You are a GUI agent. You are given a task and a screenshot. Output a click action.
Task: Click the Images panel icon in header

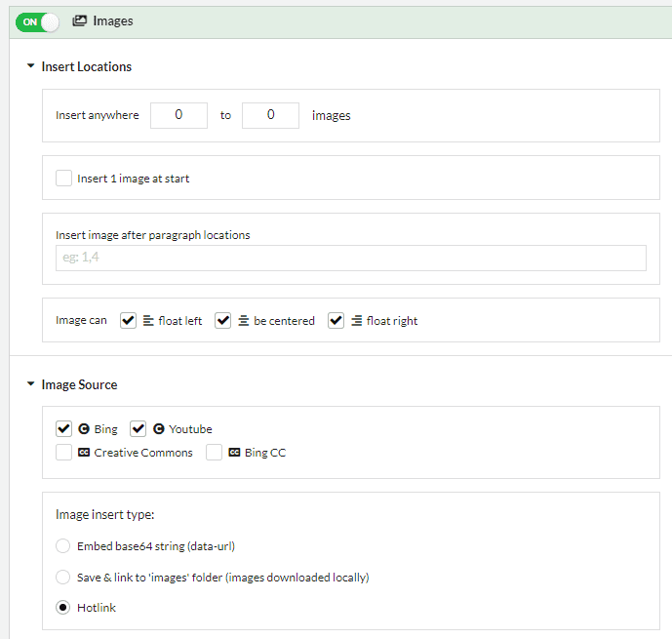click(79, 20)
